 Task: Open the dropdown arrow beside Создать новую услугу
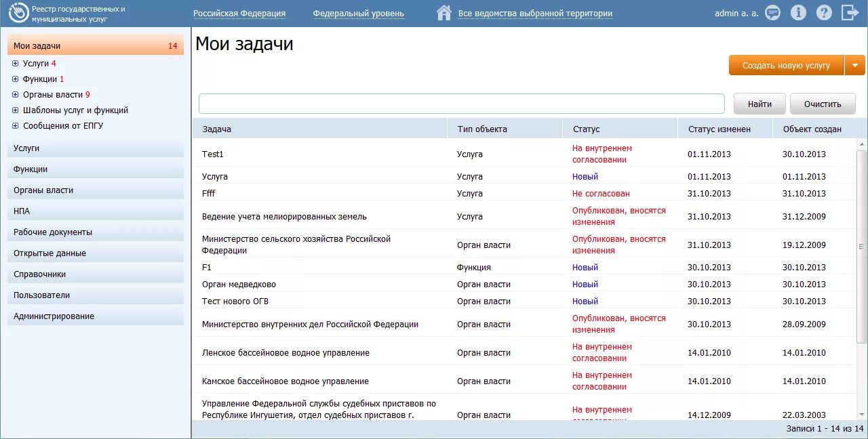855,66
